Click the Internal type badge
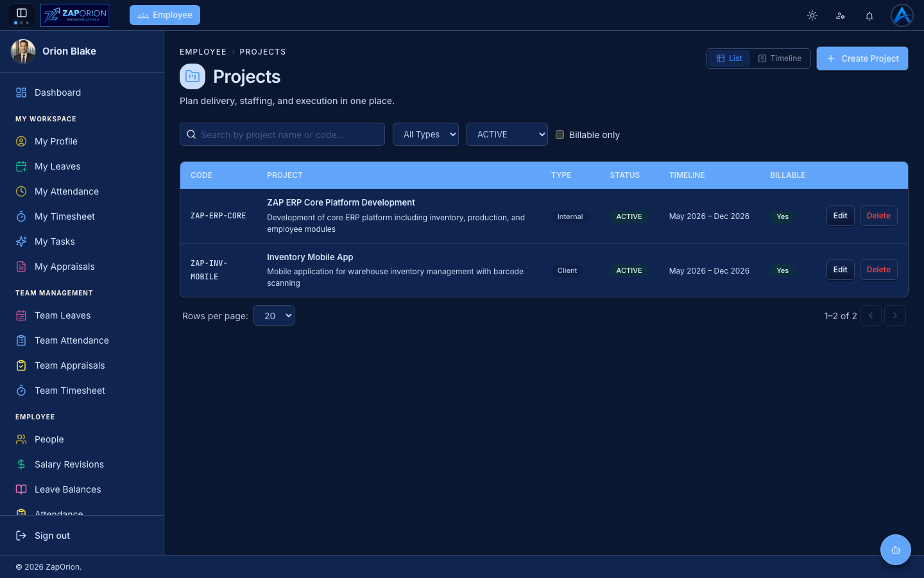 [x=570, y=216]
